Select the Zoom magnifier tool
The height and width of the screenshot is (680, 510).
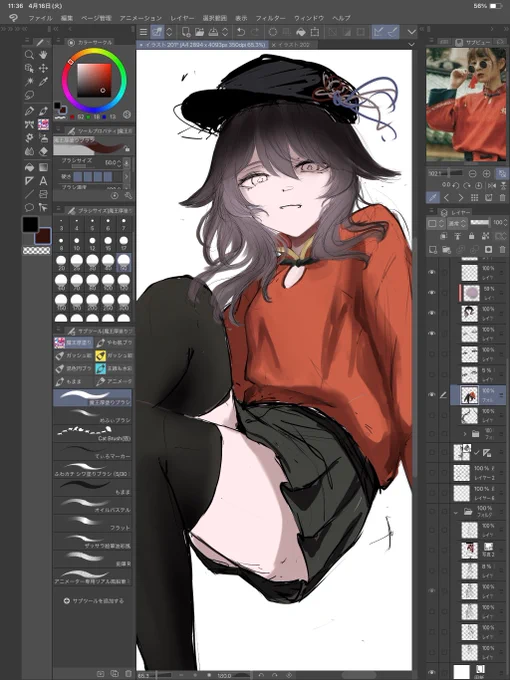click(x=29, y=55)
